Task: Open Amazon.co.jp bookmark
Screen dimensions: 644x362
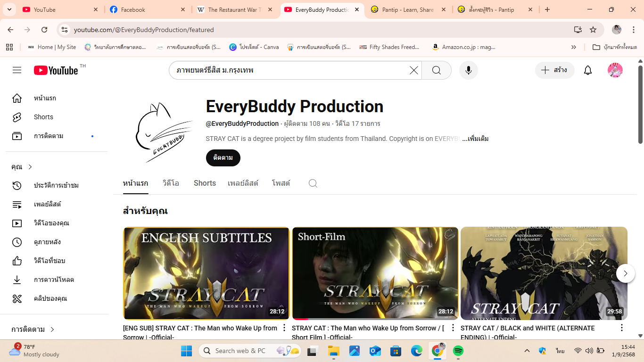Action: pyautogui.click(x=464, y=47)
